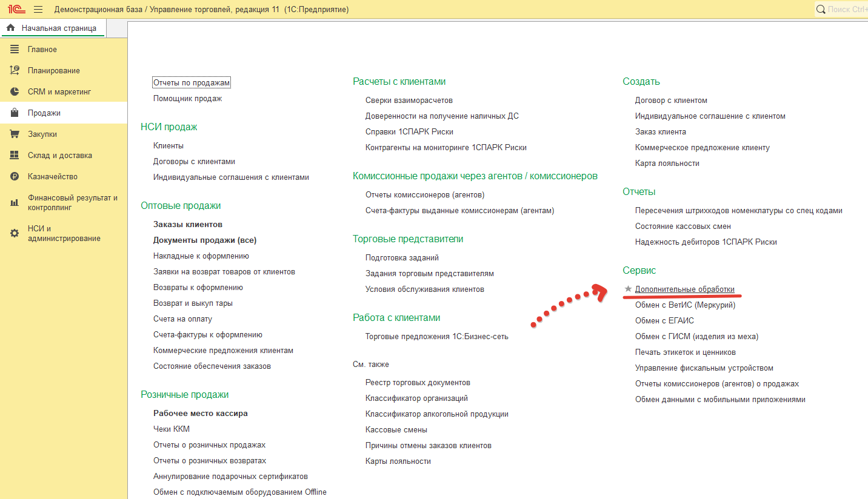The width and height of the screenshot is (868, 499).
Task: Click the Казначейство ruble coin icon
Action: [15, 177]
